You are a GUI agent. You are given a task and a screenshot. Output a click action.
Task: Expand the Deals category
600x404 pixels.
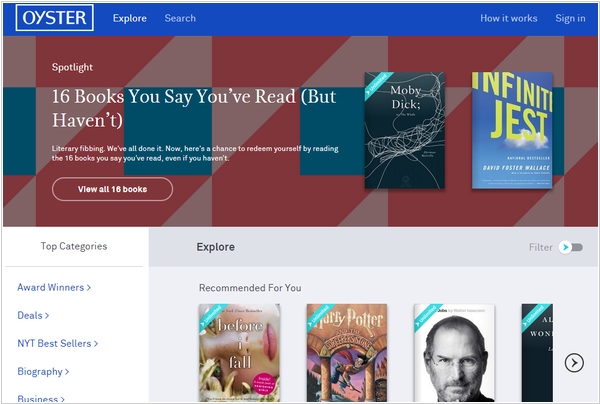pyautogui.click(x=33, y=315)
